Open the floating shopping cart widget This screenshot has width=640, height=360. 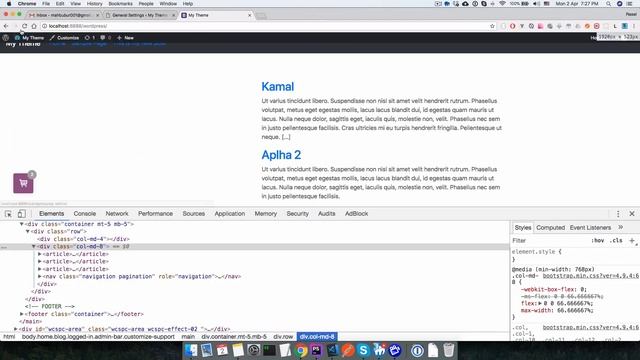coord(23,183)
